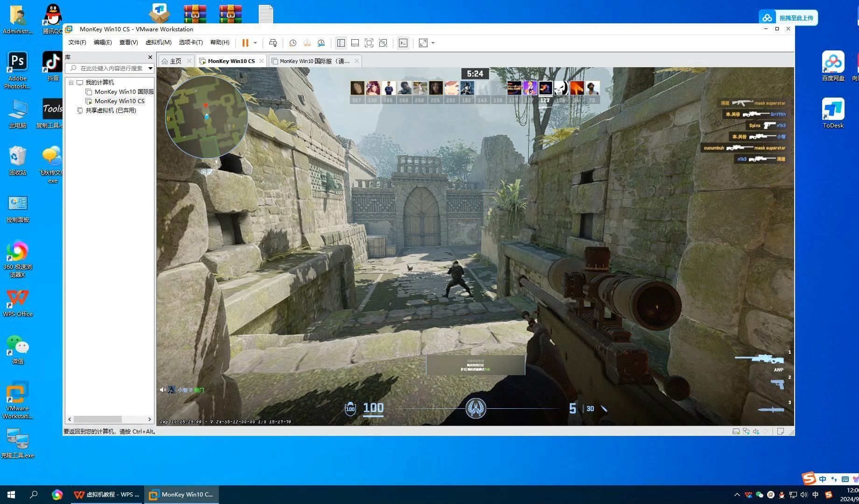Click the library search input field
The height and width of the screenshot is (504, 859).
pos(110,68)
